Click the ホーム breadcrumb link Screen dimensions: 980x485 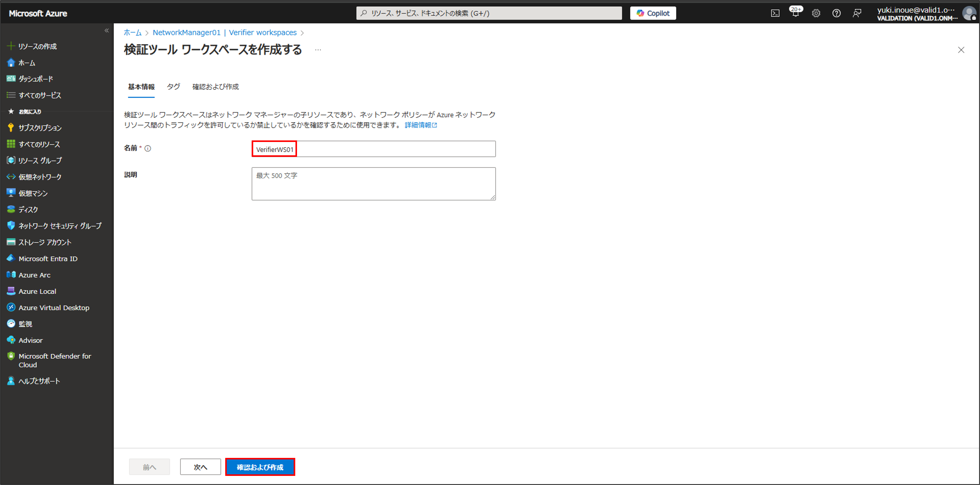(x=132, y=33)
